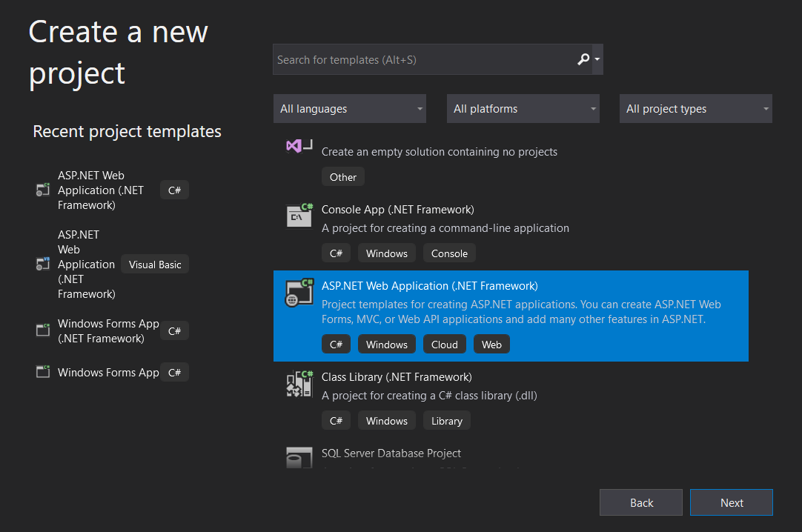Click the Next button

[732, 502]
